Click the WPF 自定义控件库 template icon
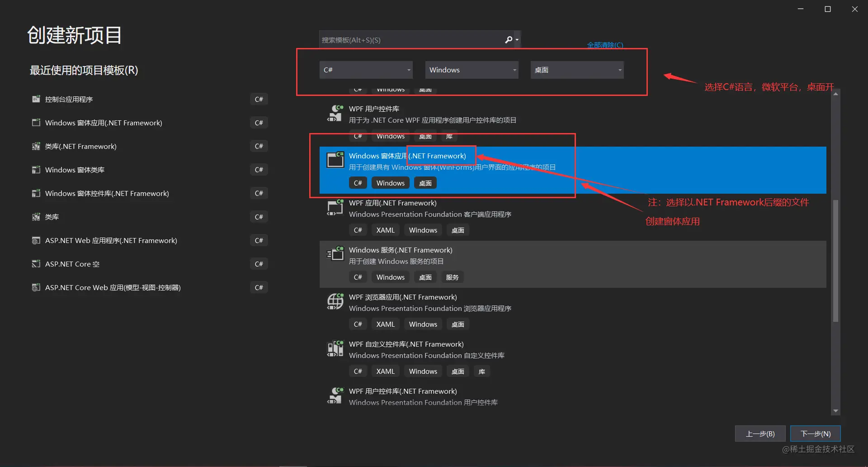868x467 pixels. [335, 348]
